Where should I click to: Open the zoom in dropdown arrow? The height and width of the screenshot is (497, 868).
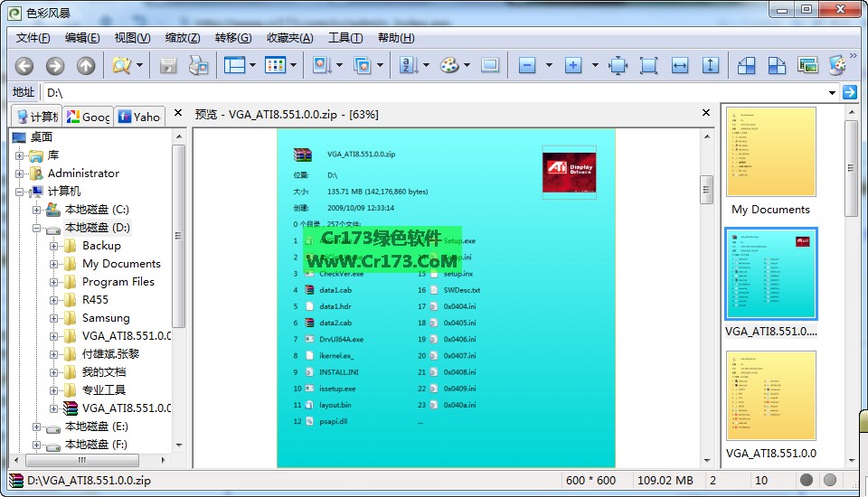tap(595, 65)
